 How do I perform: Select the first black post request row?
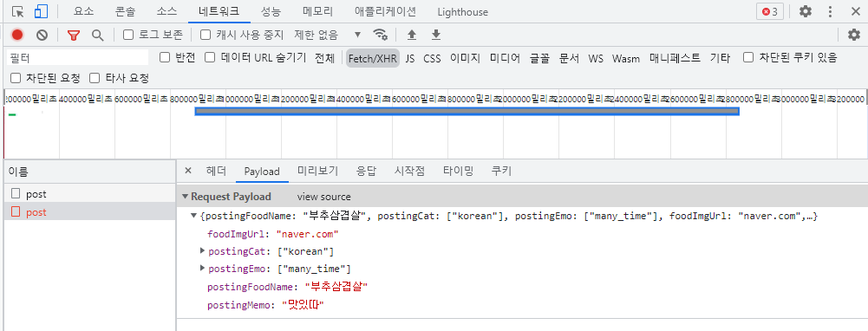coord(90,194)
